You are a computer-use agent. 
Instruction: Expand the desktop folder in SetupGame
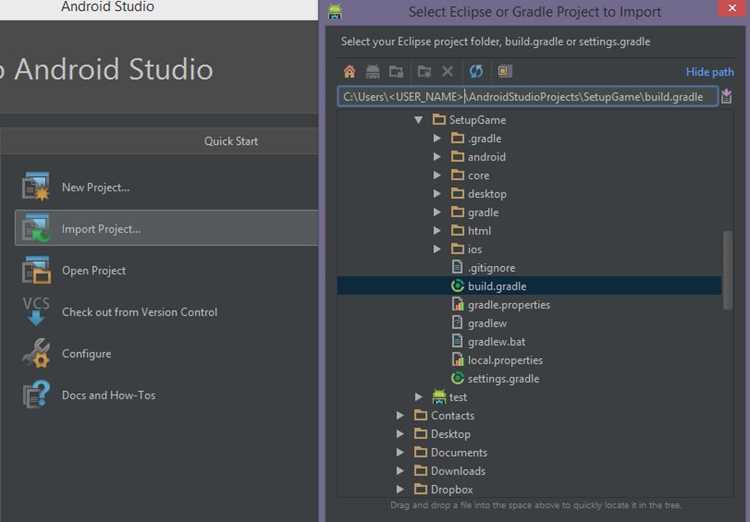pos(437,194)
